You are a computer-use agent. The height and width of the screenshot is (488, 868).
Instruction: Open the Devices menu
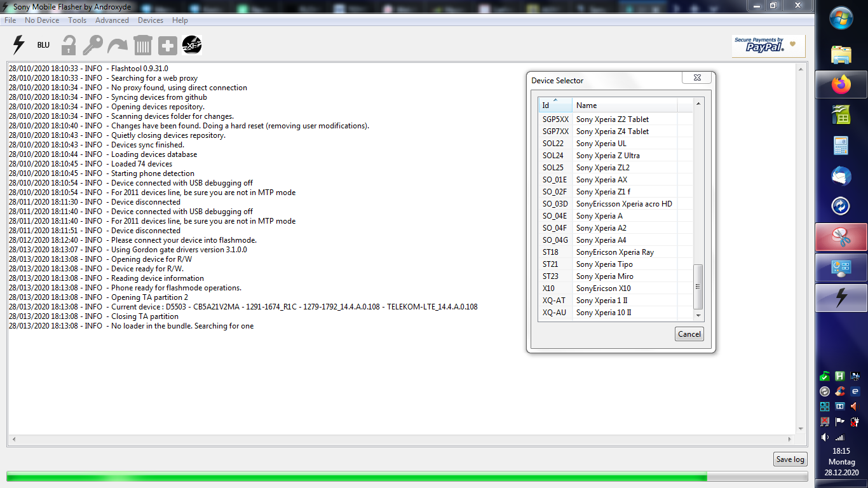pos(151,20)
